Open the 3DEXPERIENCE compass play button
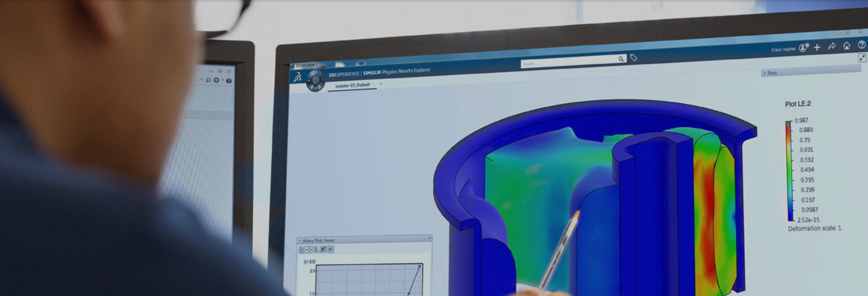This screenshot has width=868, height=296. pyautogui.click(x=315, y=80)
